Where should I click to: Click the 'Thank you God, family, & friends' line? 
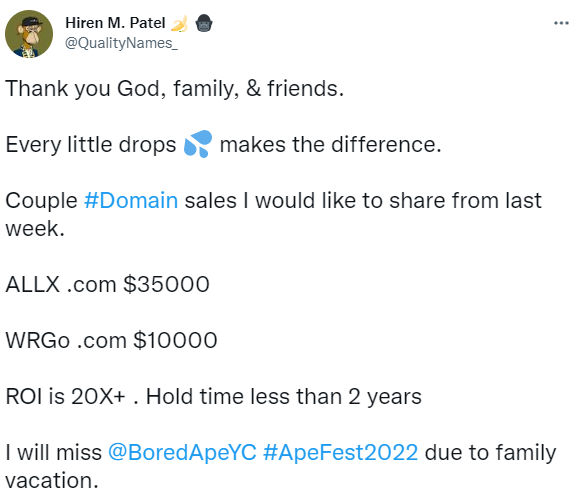coord(175,89)
